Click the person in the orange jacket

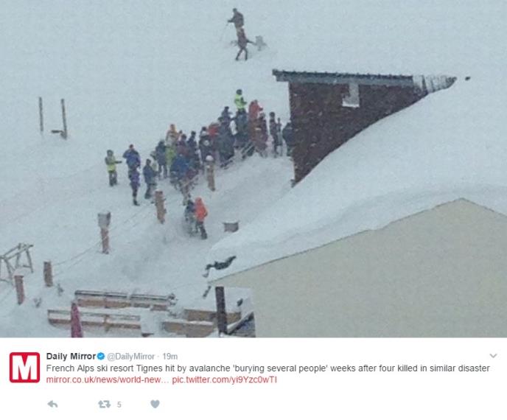[x=200, y=217]
